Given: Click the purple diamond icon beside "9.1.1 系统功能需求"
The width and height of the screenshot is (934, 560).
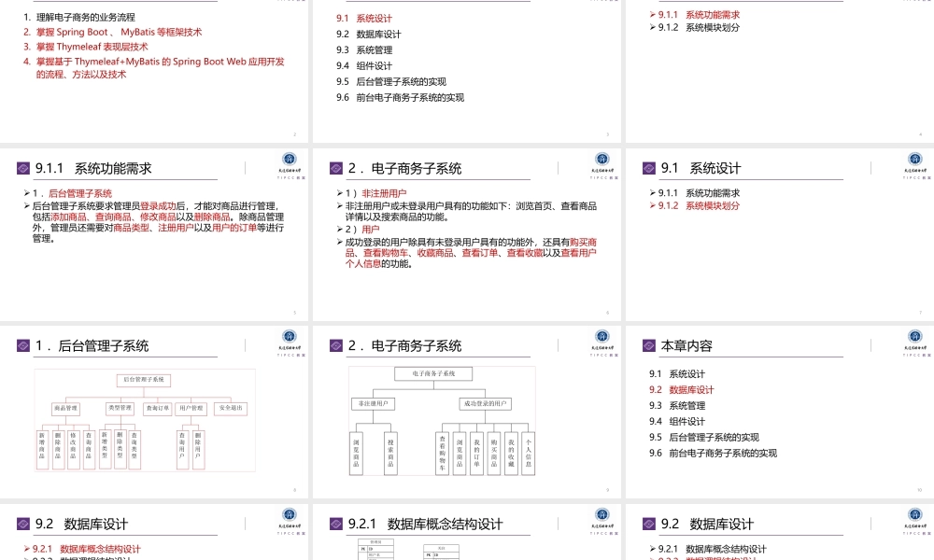Looking at the screenshot, I should (23, 169).
